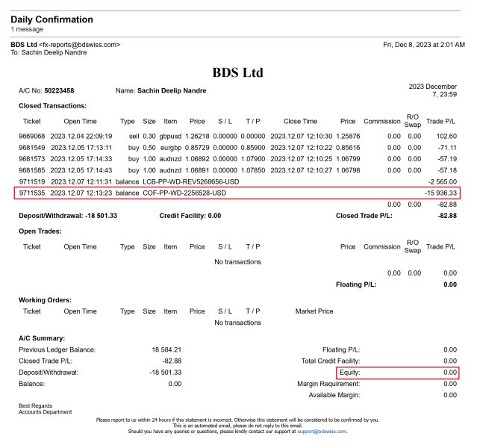477x448 pixels.
Task: Click the recipient line 'To: Sachin Deelip Nandre'
Action: pyautogui.click(x=49, y=52)
